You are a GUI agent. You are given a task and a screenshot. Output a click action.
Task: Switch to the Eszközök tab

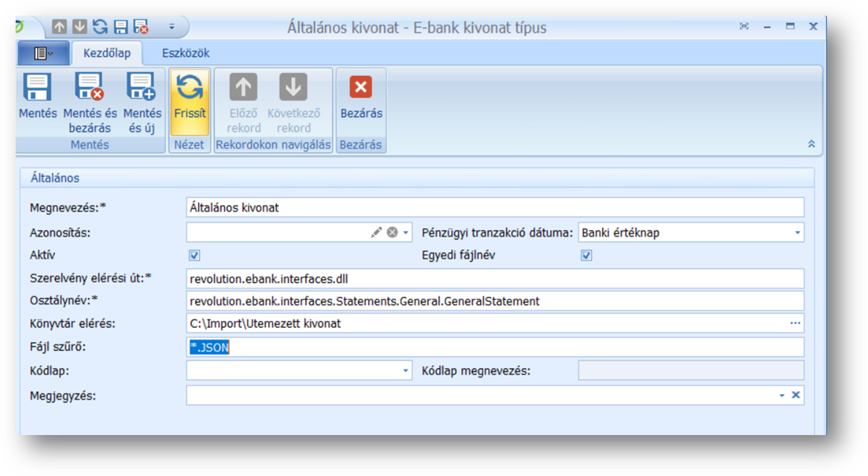click(185, 53)
